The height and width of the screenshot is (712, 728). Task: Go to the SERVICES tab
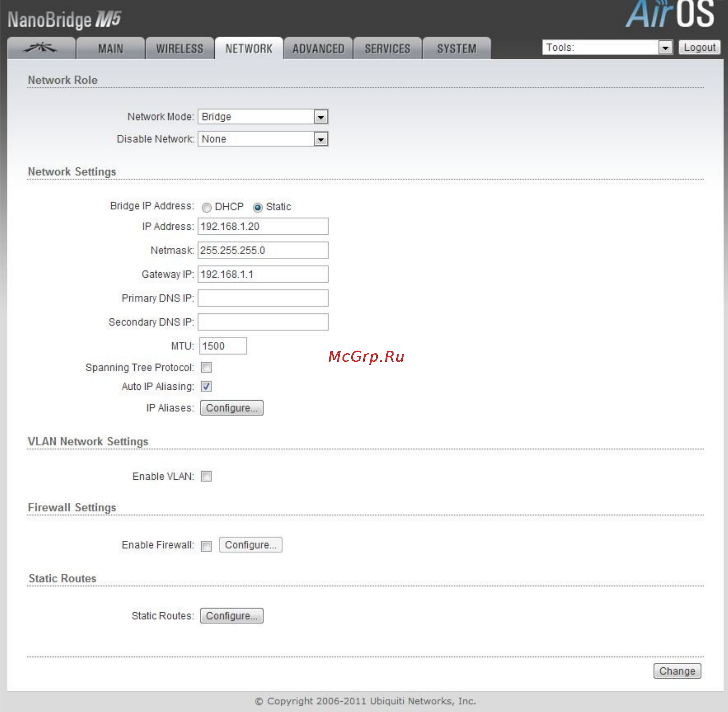pyautogui.click(x=387, y=48)
